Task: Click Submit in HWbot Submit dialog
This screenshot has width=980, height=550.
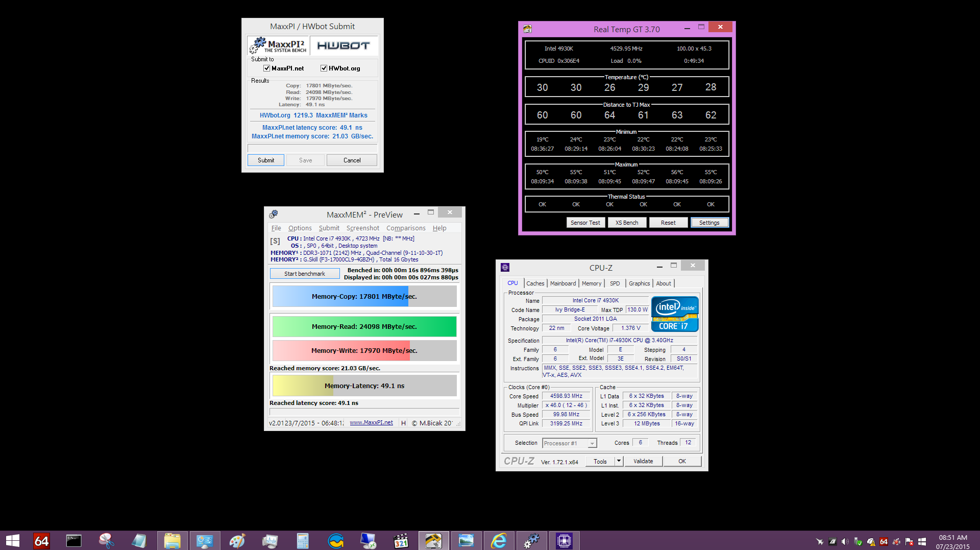Action: (x=266, y=160)
